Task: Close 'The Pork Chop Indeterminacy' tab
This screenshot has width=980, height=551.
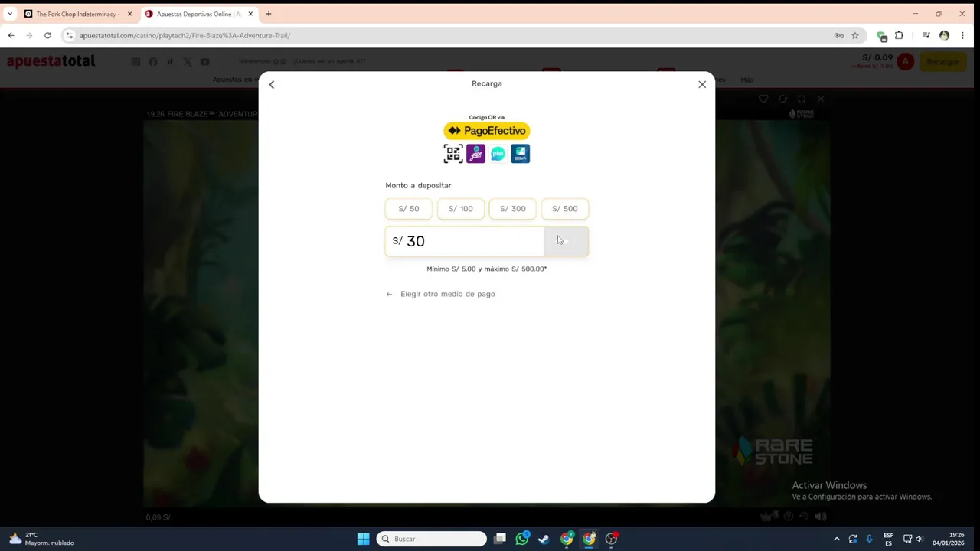Action: pyautogui.click(x=129, y=14)
